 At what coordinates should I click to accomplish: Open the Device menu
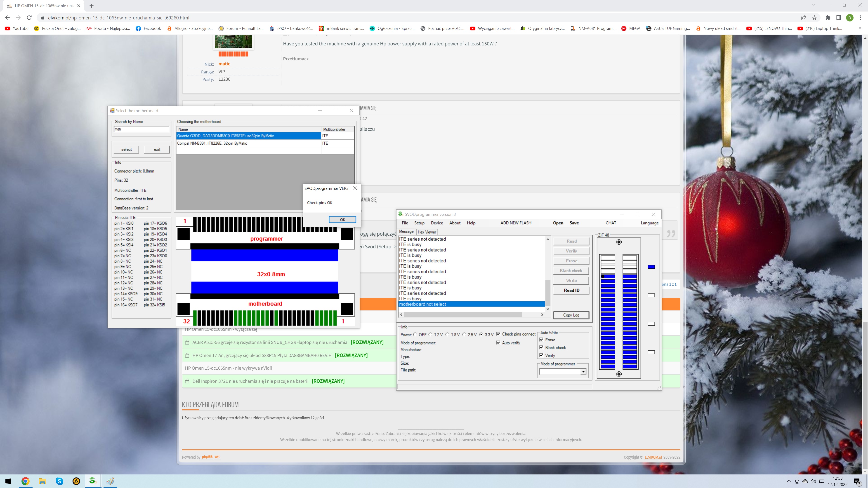pyautogui.click(x=437, y=223)
